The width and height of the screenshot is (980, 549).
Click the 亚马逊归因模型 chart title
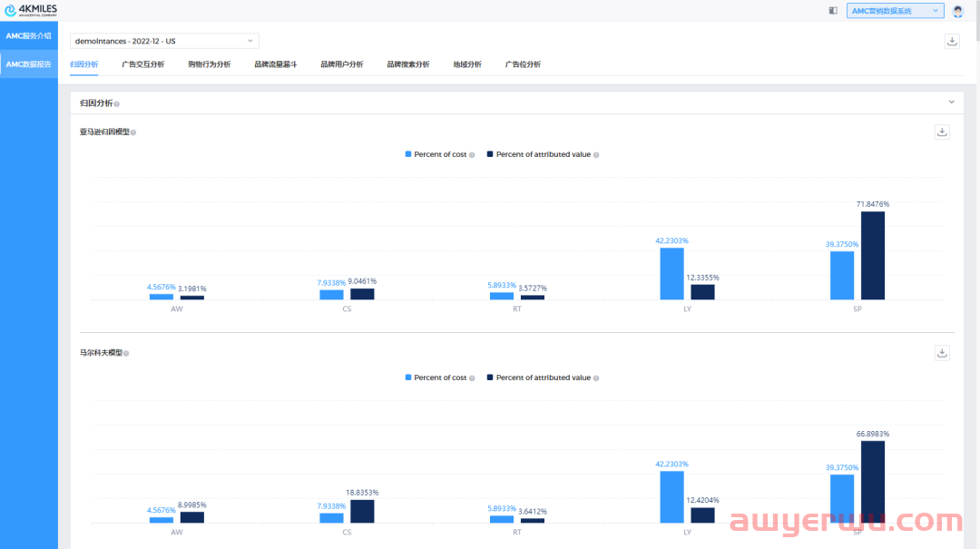104,132
